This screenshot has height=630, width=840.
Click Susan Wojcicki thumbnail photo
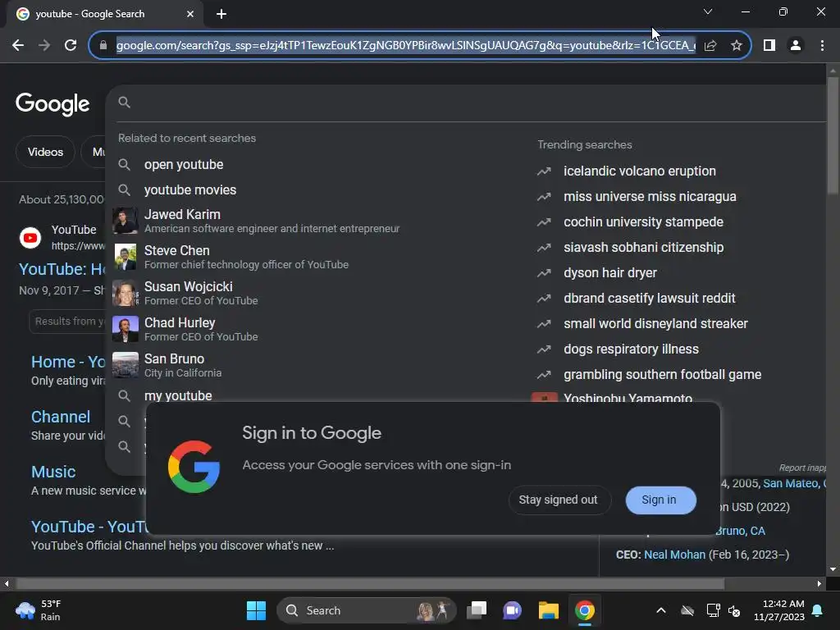click(x=125, y=293)
